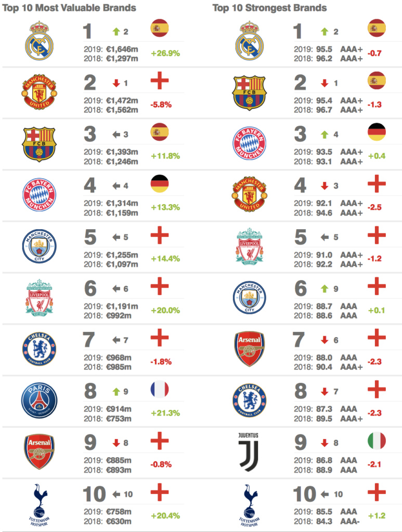
Task: Click the France flag next to PSG
Action: 160,389
